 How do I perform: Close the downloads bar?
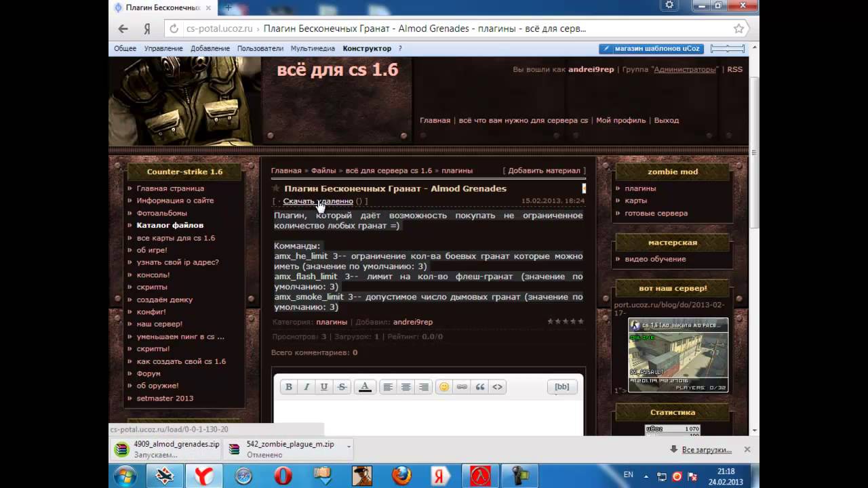(747, 449)
